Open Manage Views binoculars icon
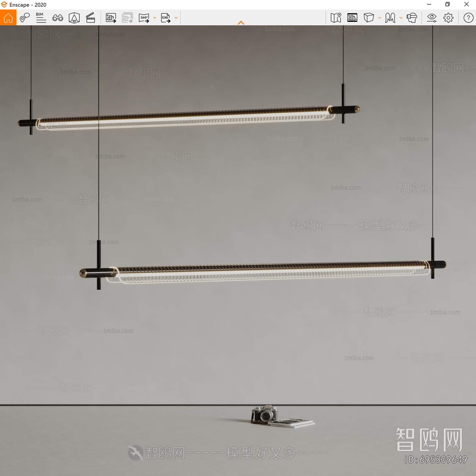 tap(57, 18)
